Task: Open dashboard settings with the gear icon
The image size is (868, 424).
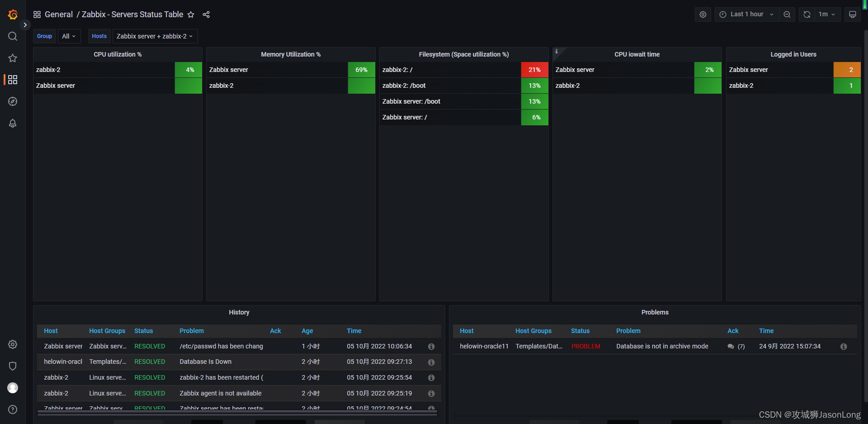Action: click(703, 14)
